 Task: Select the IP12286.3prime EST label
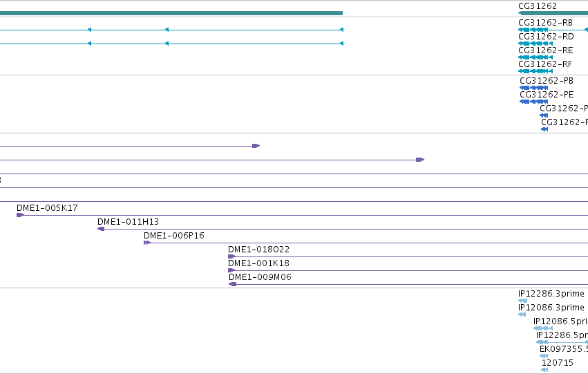click(551, 294)
